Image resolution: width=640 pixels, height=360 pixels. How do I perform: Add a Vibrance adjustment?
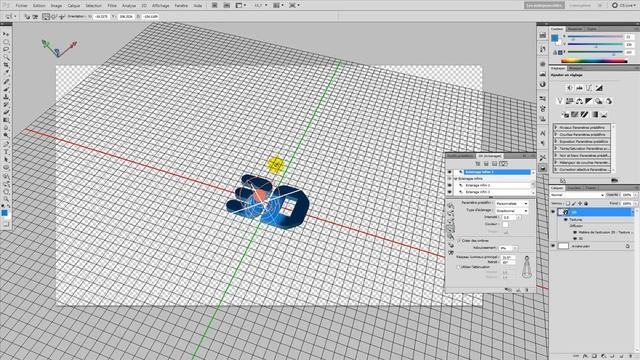[560, 101]
